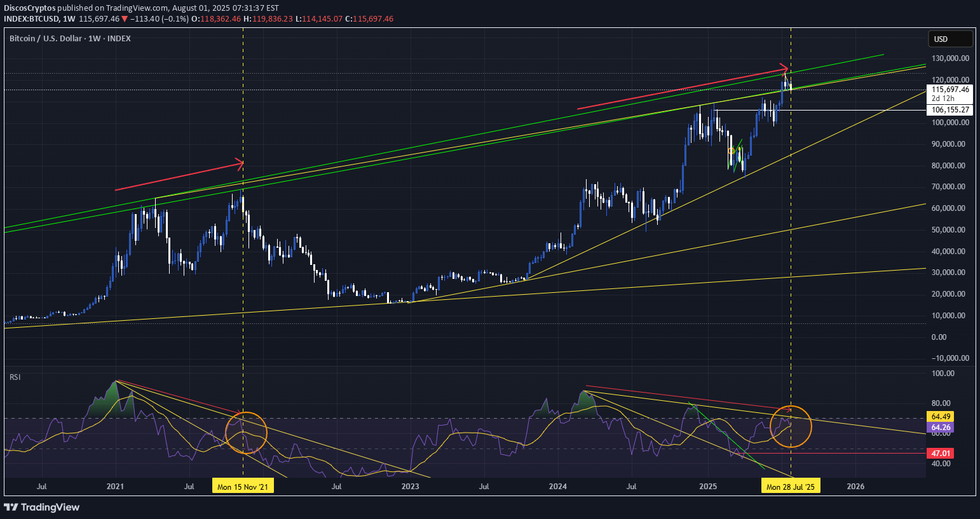Click the RSI 64.26 purple value label

pos(941,428)
